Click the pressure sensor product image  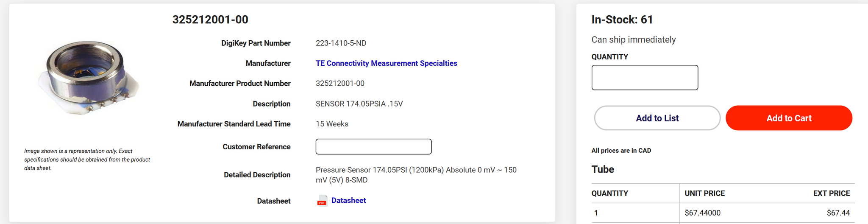(88, 78)
